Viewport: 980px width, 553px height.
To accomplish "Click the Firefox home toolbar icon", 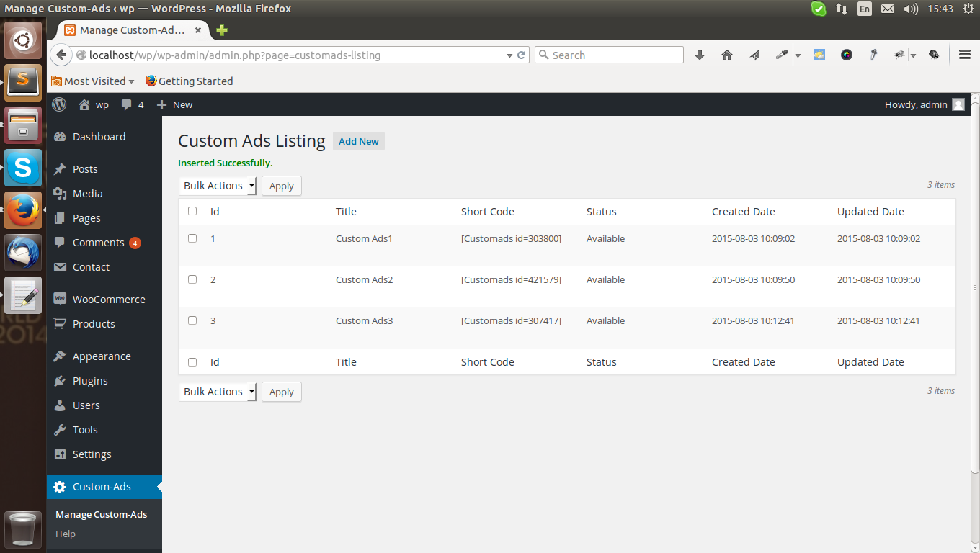I will (727, 55).
